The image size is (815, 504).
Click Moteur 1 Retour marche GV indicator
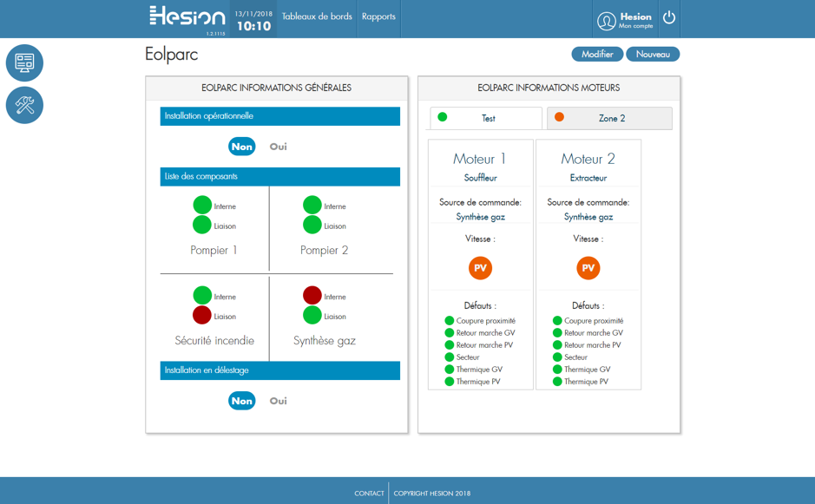click(450, 332)
